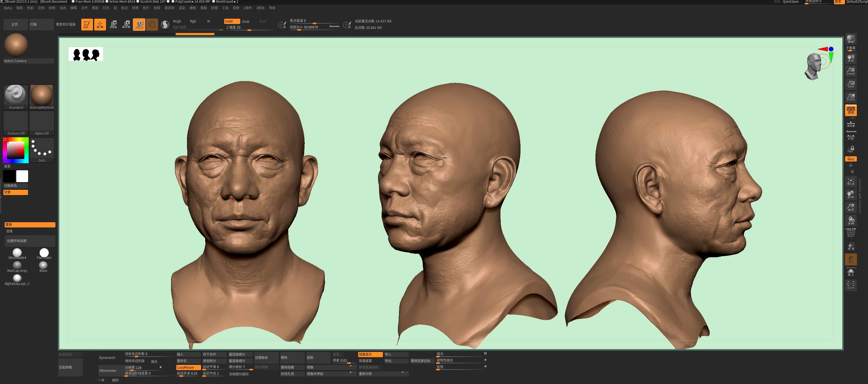The width and height of the screenshot is (868, 384).
Task: Toggle perspective (透视) view button
Action: tap(850, 110)
